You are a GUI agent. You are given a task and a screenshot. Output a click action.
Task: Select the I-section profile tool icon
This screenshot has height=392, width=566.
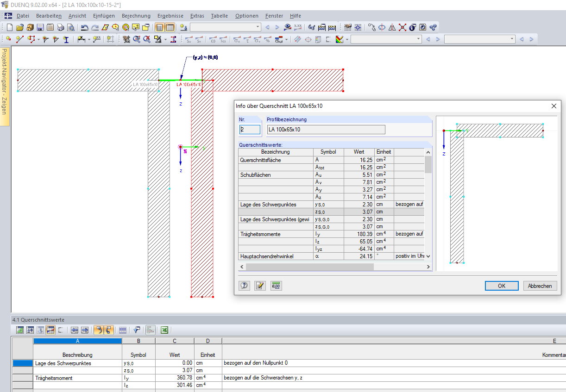click(x=66, y=39)
